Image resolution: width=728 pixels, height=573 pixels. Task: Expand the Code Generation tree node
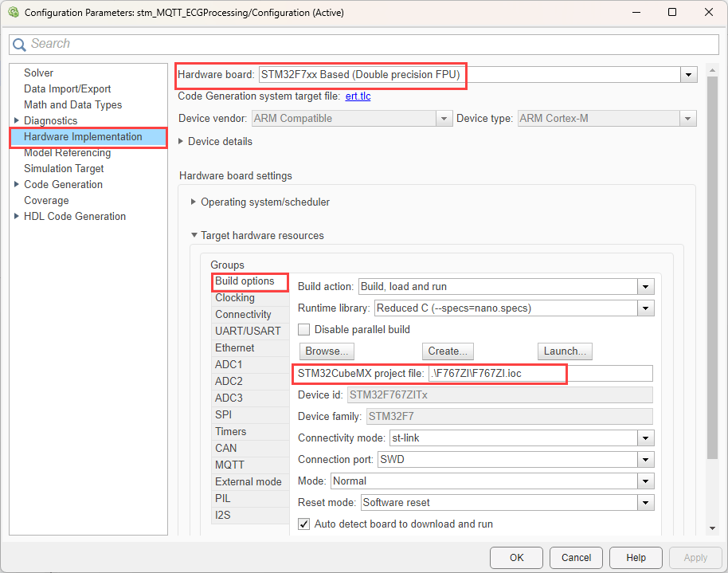[17, 184]
